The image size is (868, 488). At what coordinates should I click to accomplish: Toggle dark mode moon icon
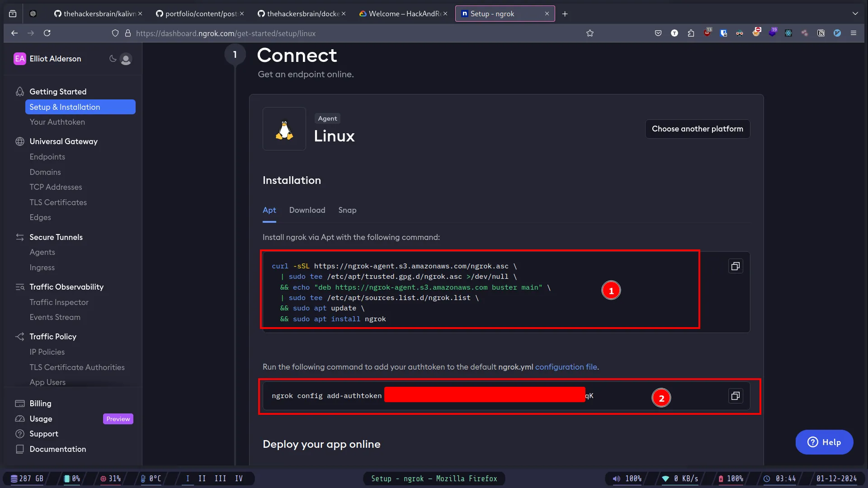pos(113,59)
